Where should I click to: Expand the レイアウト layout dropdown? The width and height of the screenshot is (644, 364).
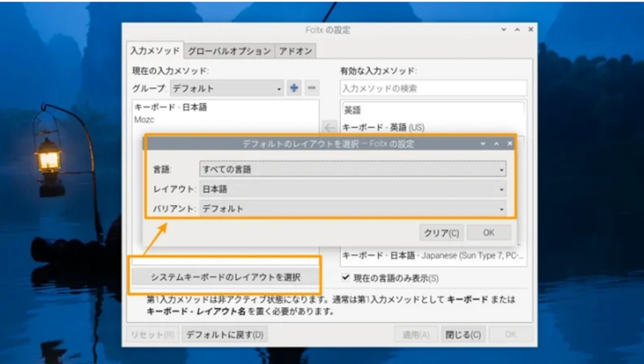pyautogui.click(x=352, y=189)
